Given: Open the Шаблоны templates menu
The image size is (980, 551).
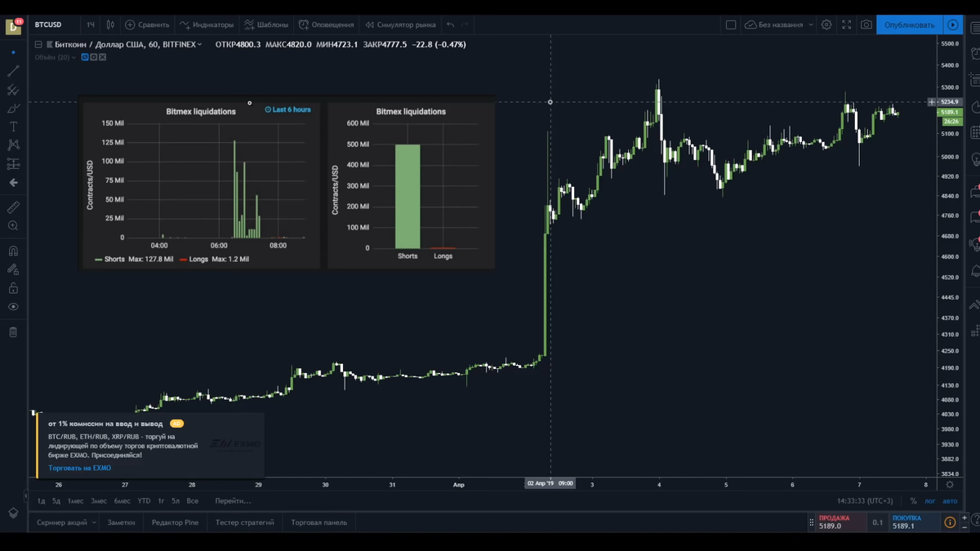Looking at the screenshot, I should 266,24.
